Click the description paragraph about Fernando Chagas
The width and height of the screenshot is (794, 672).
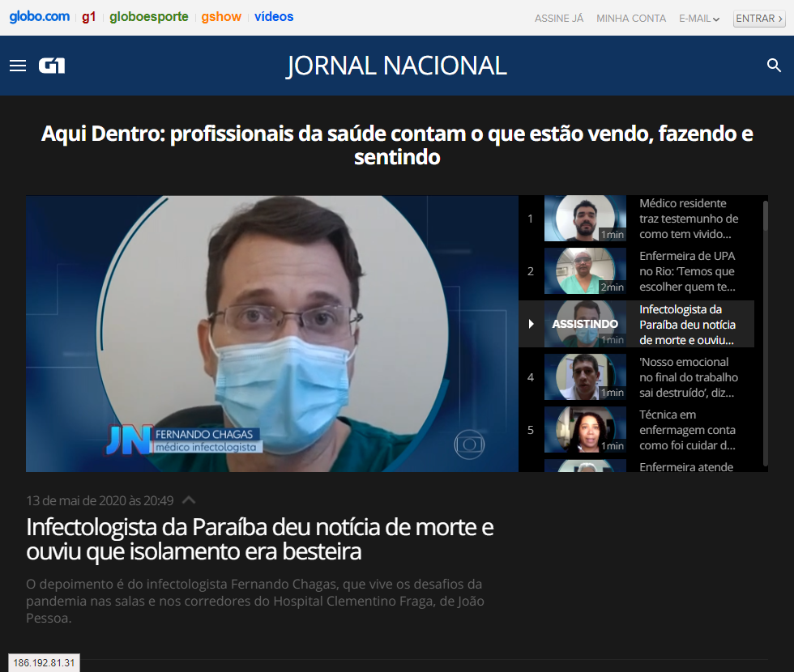[x=255, y=601]
